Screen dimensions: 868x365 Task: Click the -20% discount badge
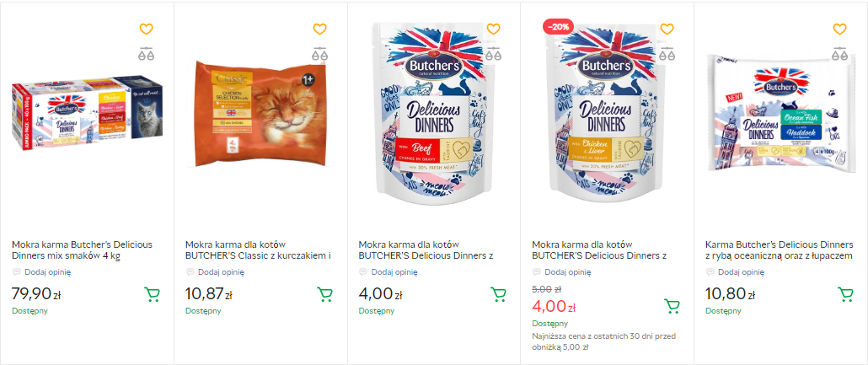(x=560, y=26)
